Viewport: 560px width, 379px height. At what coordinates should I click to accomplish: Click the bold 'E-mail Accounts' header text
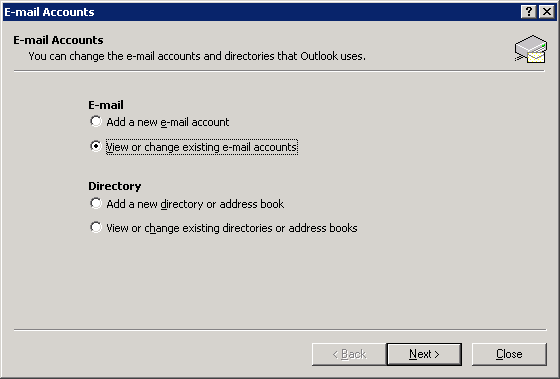pos(58,40)
